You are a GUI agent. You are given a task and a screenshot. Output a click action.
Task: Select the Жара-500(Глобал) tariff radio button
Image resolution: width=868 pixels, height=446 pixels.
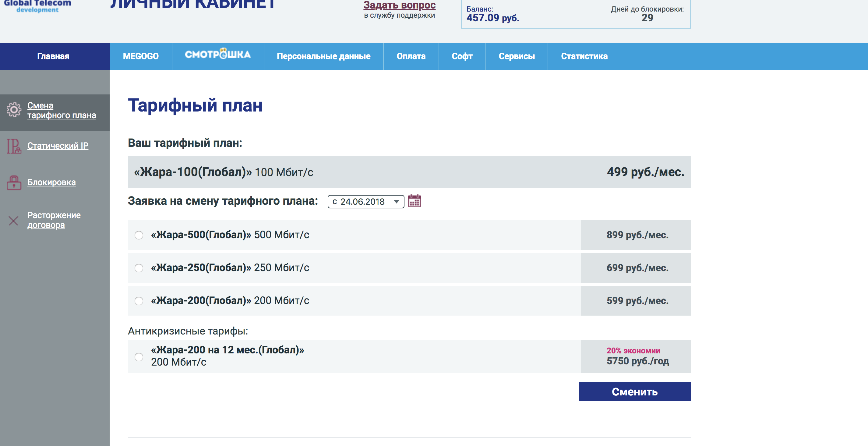(x=139, y=235)
